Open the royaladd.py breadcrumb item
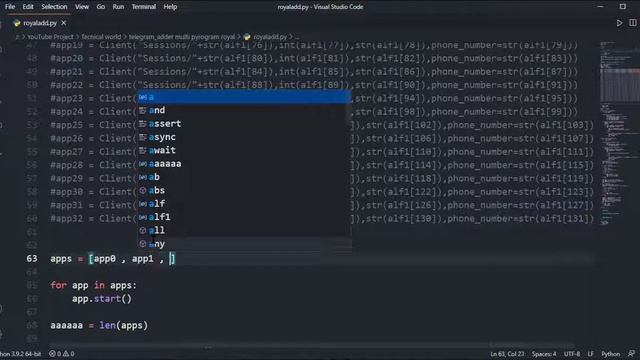The width and height of the screenshot is (640, 360). pos(266,37)
